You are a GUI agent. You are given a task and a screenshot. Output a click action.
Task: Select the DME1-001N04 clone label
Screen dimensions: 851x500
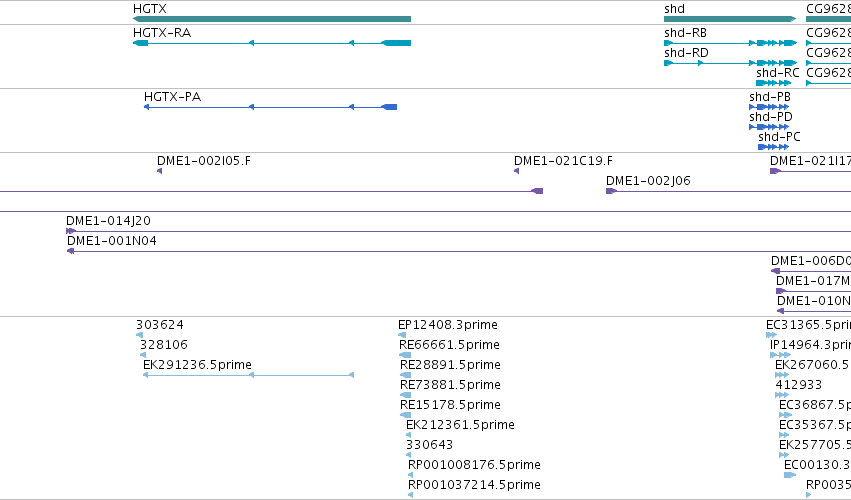pos(112,240)
